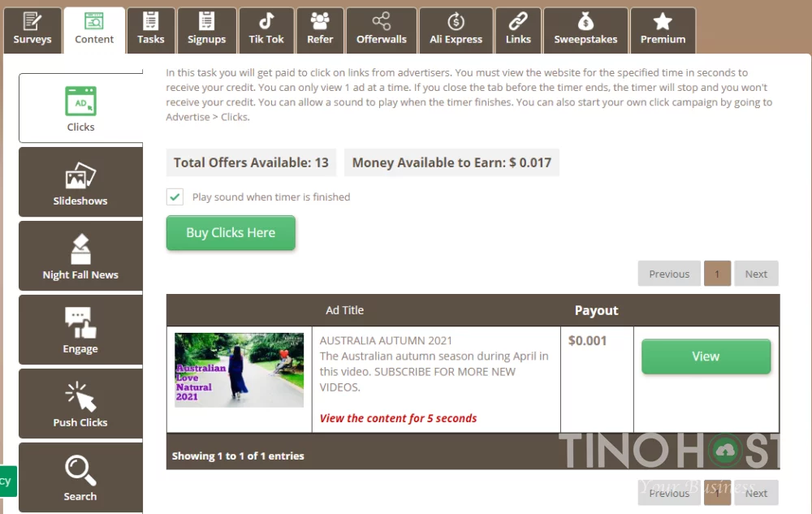Click the Refer people icon
The image size is (812, 514).
pos(320,22)
